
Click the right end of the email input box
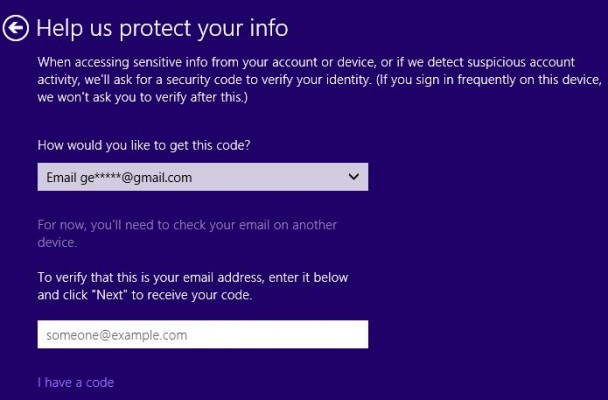[x=355, y=335]
